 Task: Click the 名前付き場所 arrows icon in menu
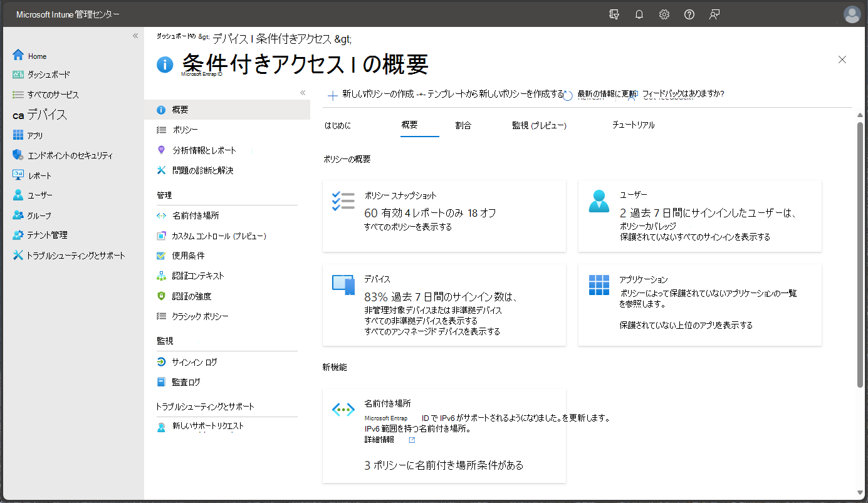click(161, 215)
